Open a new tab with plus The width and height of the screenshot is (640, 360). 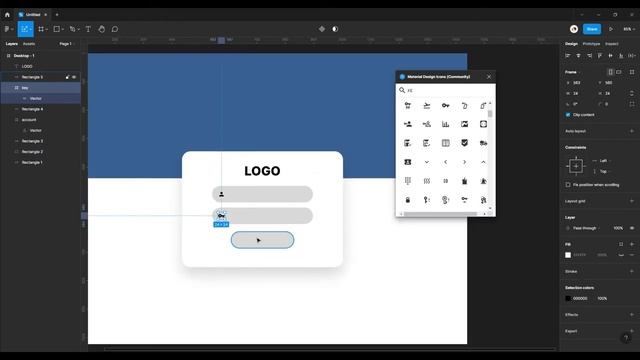(57, 15)
